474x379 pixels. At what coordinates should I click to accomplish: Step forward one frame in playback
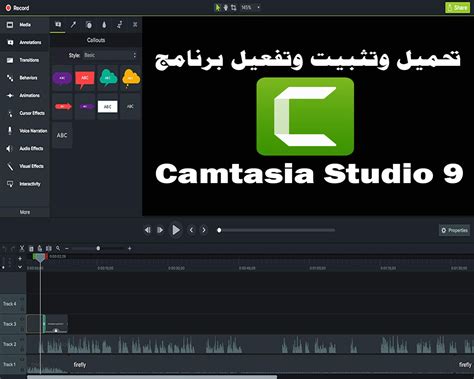[x=160, y=230]
